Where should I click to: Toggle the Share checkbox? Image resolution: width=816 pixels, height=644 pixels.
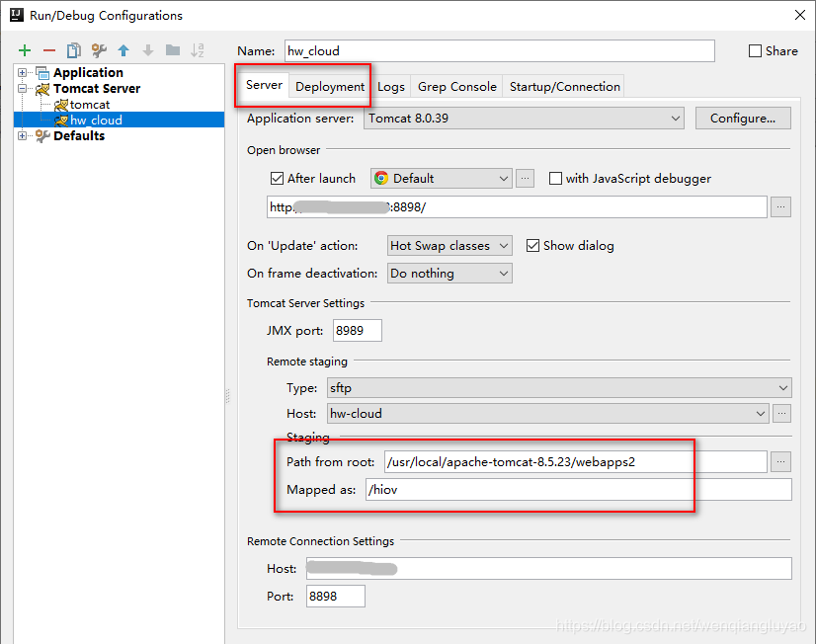coord(755,51)
